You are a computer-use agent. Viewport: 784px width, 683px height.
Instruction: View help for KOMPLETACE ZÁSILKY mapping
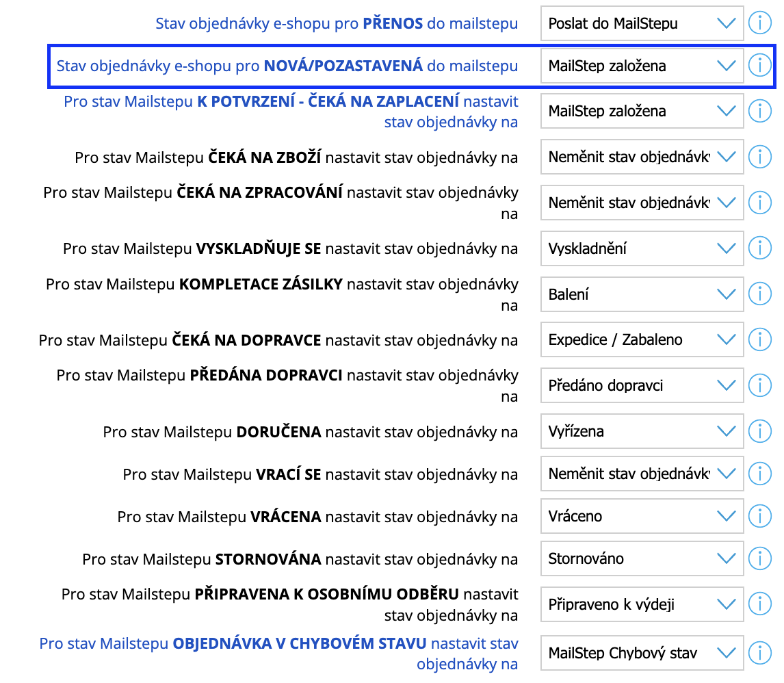pos(759,294)
